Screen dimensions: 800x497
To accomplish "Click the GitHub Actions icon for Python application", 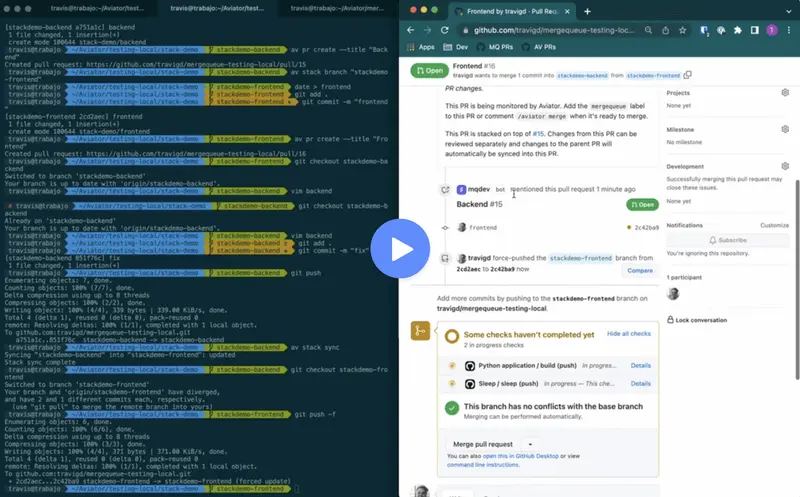I will tap(470, 366).
